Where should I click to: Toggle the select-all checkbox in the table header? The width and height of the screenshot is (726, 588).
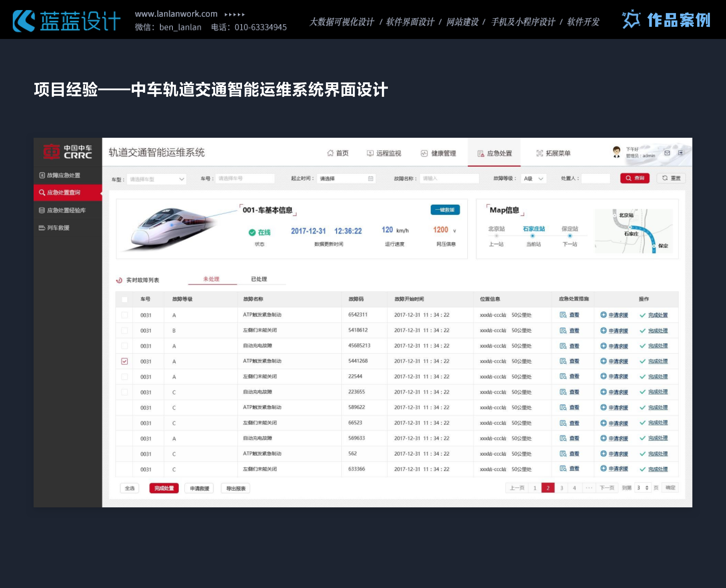click(125, 299)
